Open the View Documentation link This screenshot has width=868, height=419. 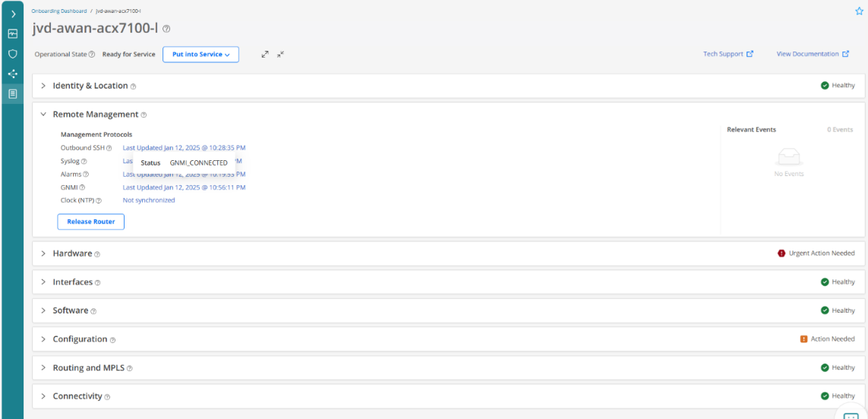[813, 54]
